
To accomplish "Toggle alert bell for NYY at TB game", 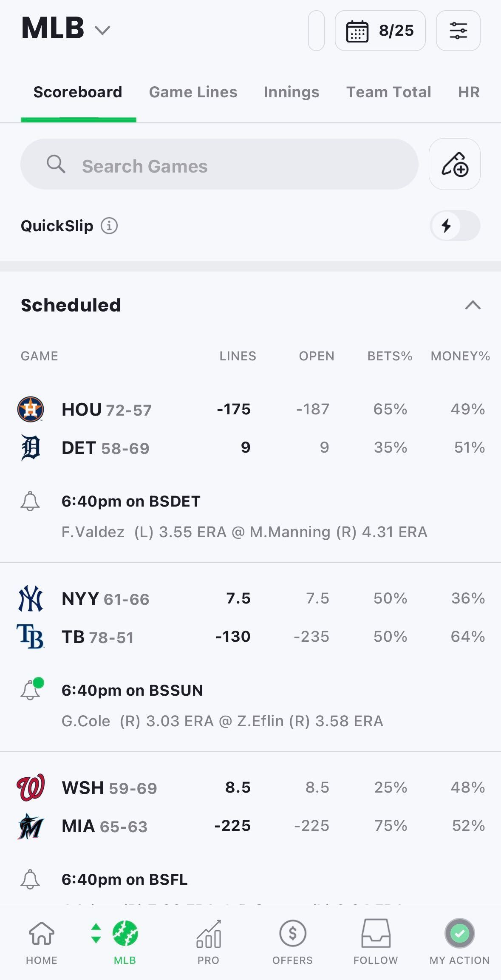I will pos(30,690).
